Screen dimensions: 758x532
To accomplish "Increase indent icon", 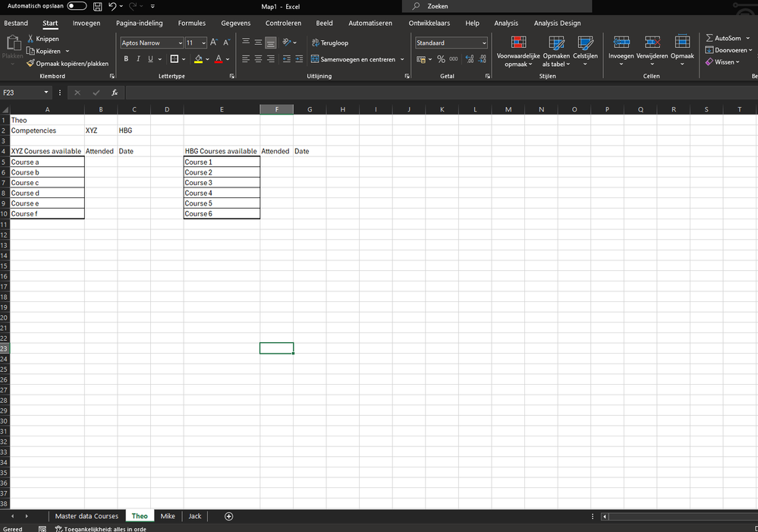I will pos(299,59).
